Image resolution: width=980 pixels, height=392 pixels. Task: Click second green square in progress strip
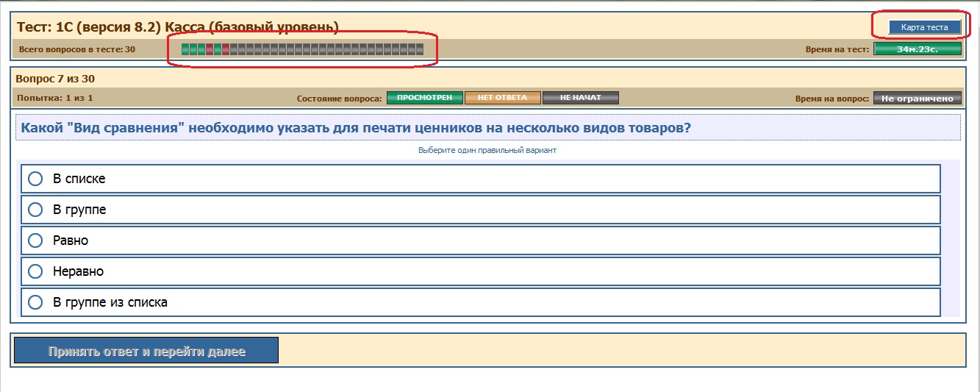point(193,49)
